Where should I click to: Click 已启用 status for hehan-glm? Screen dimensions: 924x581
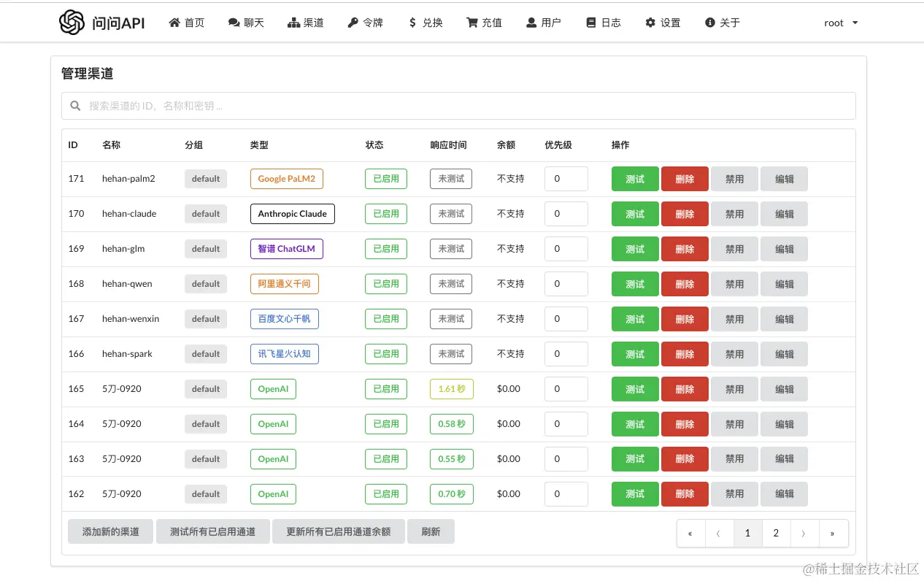[386, 249]
